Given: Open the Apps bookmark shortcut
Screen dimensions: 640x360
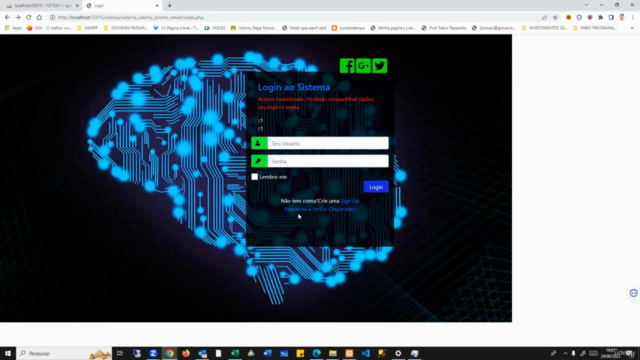Looking at the screenshot, I should 13,28.
